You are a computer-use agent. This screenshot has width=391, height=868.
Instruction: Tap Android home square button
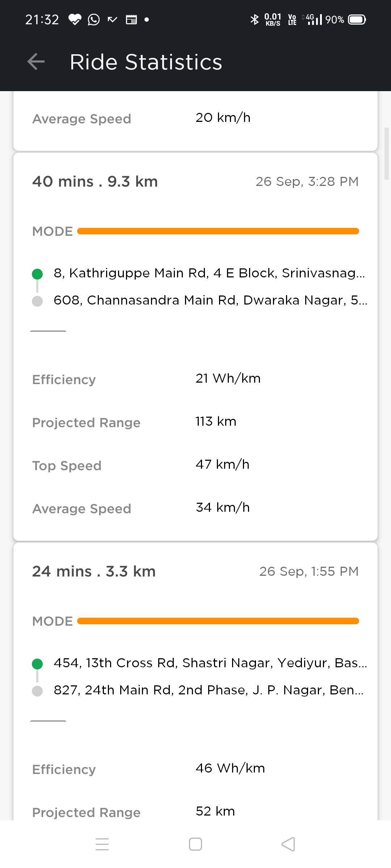click(195, 844)
